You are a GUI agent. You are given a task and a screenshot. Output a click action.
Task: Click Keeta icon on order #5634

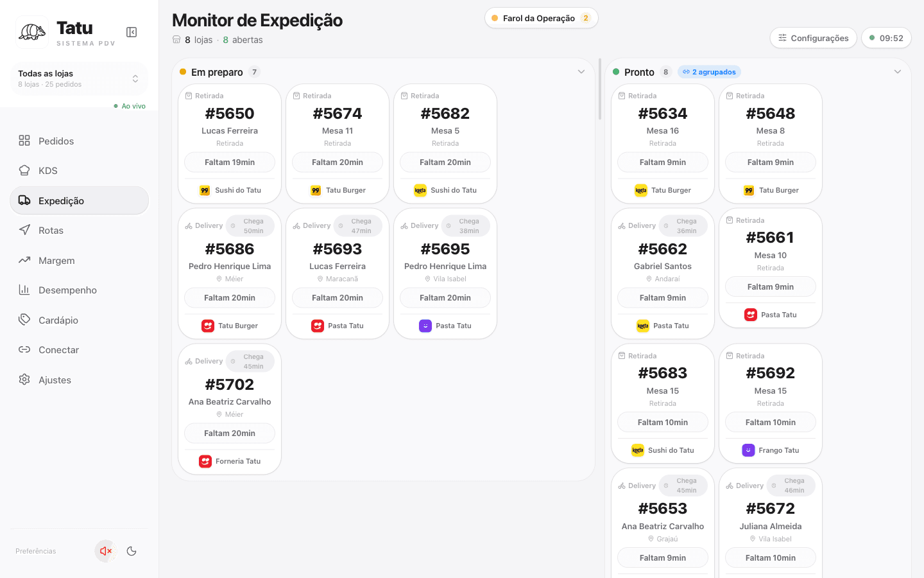click(x=641, y=190)
